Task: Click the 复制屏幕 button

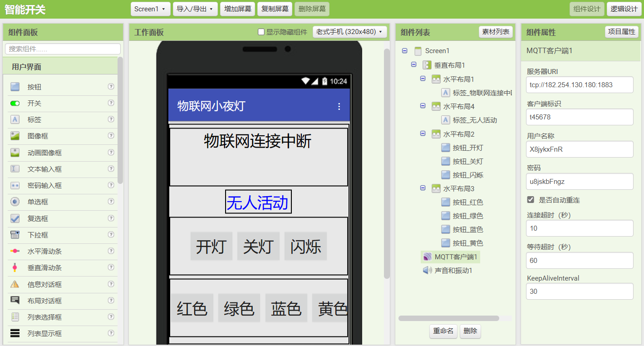Action: pyautogui.click(x=275, y=9)
